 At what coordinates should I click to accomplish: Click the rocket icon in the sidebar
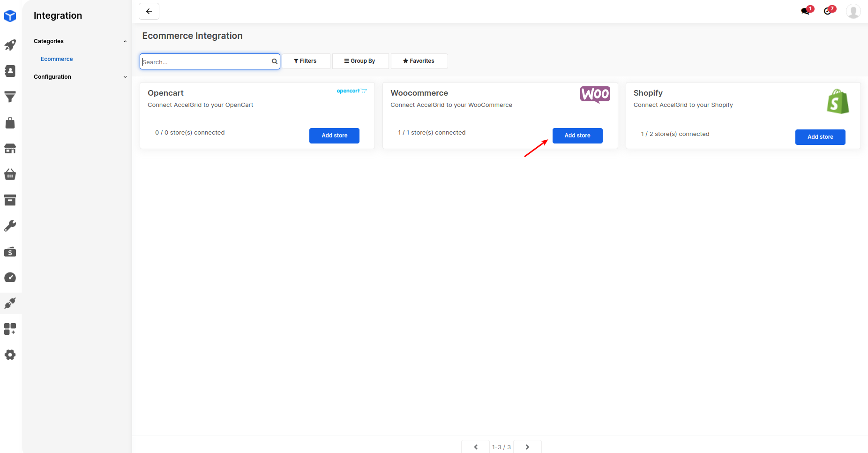click(10, 45)
